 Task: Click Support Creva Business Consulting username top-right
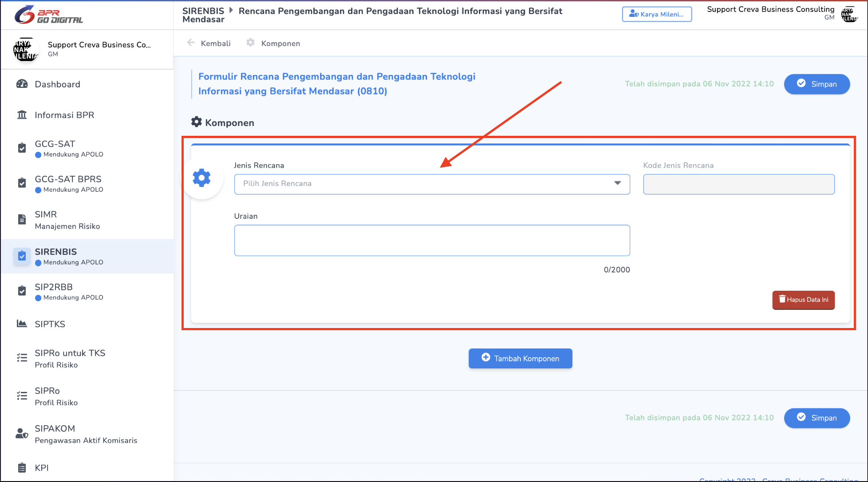tap(770, 9)
